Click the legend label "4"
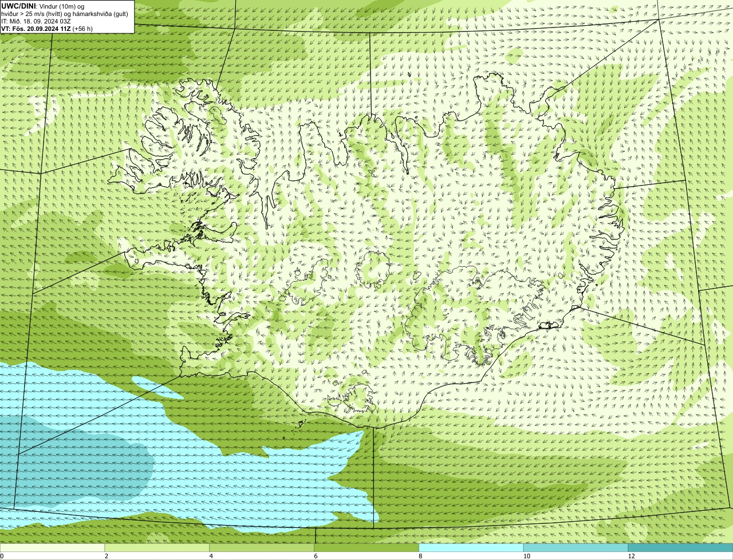Image resolution: width=733 pixels, height=560 pixels. (211, 556)
